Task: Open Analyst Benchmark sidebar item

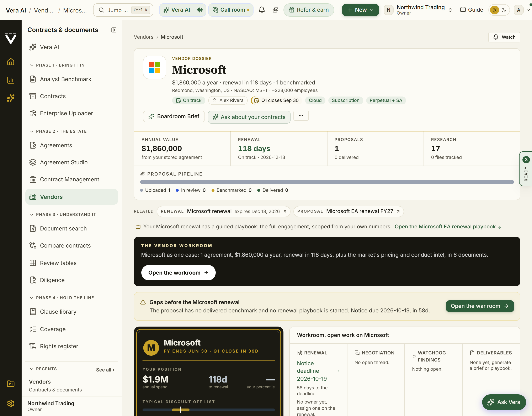Action: click(72, 79)
